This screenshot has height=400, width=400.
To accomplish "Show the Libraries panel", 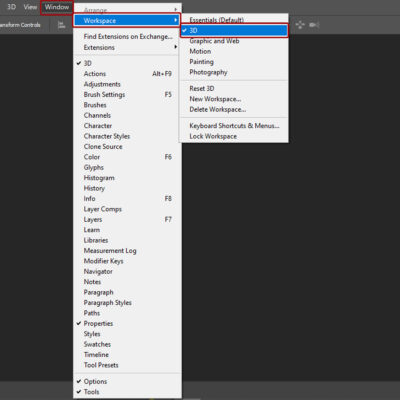I will (127, 240).
